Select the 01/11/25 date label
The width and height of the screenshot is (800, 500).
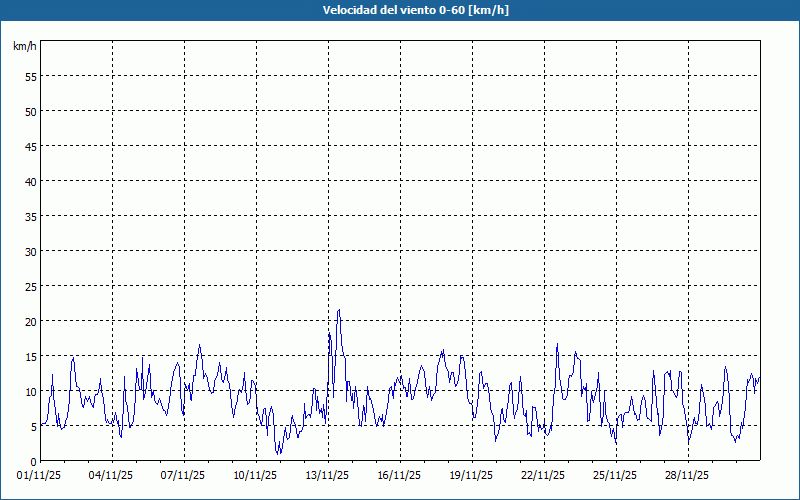[x=40, y=476]
